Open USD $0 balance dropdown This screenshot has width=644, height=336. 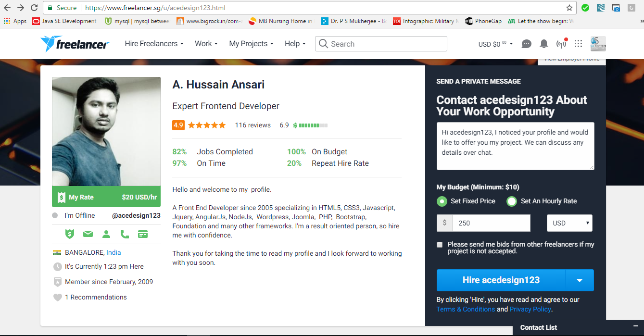(495, 44)
